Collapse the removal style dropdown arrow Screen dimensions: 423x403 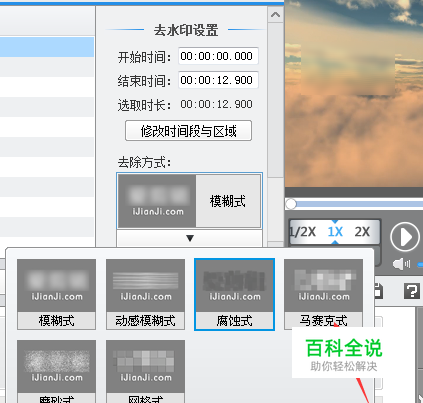click(x=190, y=238)
